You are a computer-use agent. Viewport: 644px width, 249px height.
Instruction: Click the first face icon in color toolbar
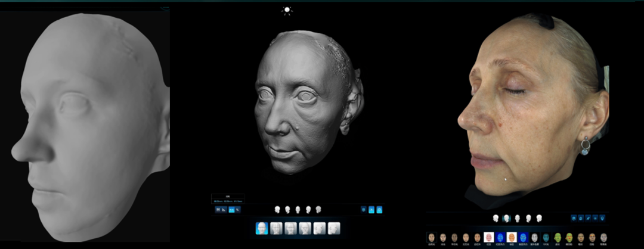tap(574, 219)
